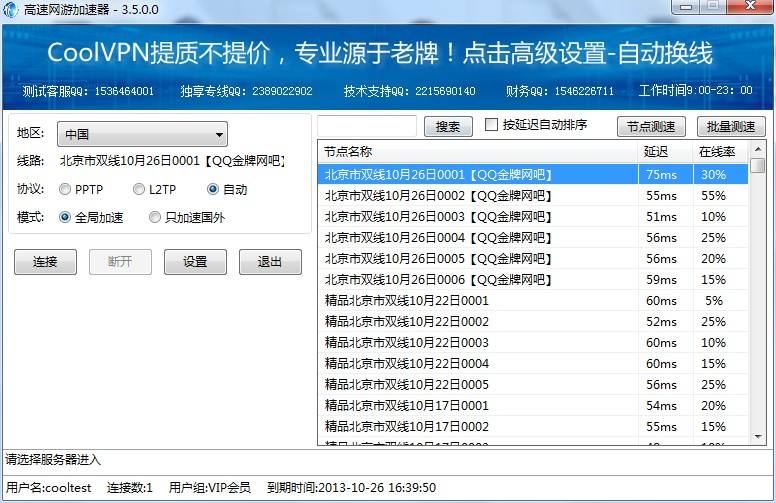Click the 连接 connect button
The image size is (776, 503).
pos(46,261)
